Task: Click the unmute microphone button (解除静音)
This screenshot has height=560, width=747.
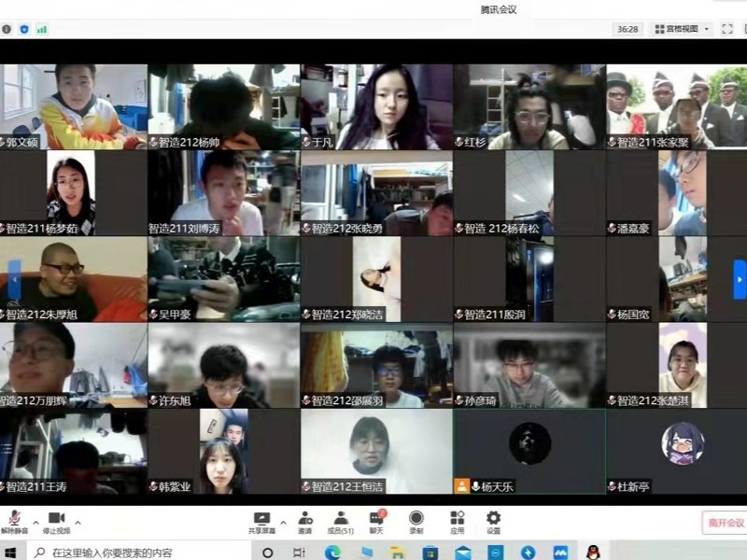Action: tap(14, 519)
